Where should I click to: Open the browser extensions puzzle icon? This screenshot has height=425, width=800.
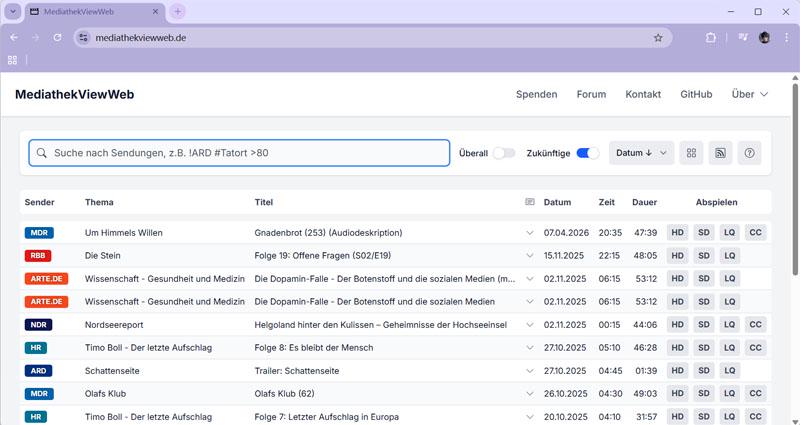[x=711, y=37]
